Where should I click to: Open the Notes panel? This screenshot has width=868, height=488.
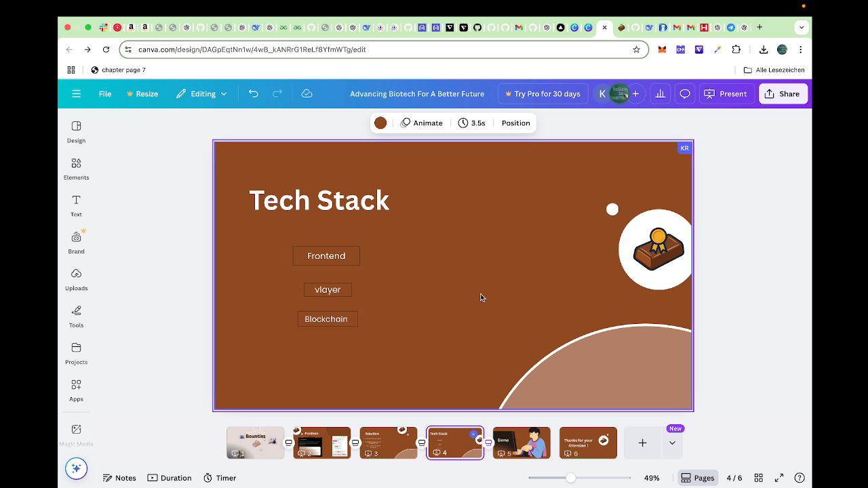[x=119, y=478]
